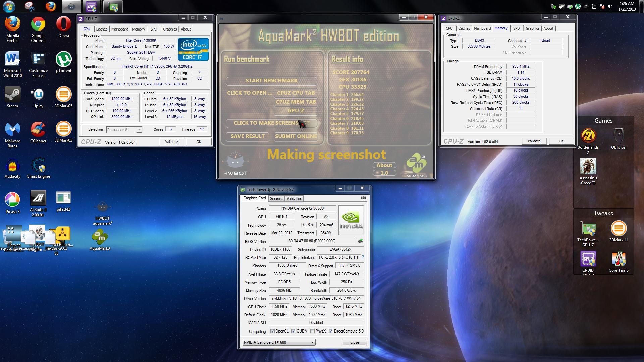Click the Windows Start orb

click(9, 6)
